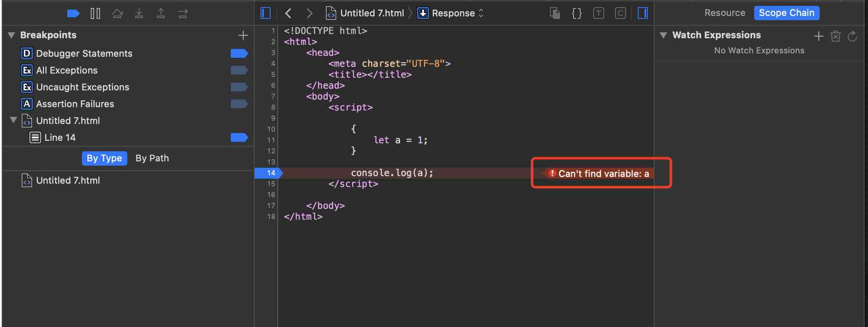
Task: Toggle all breakpoints with the blue toolbar icon
Action: (x=73, y=14)
